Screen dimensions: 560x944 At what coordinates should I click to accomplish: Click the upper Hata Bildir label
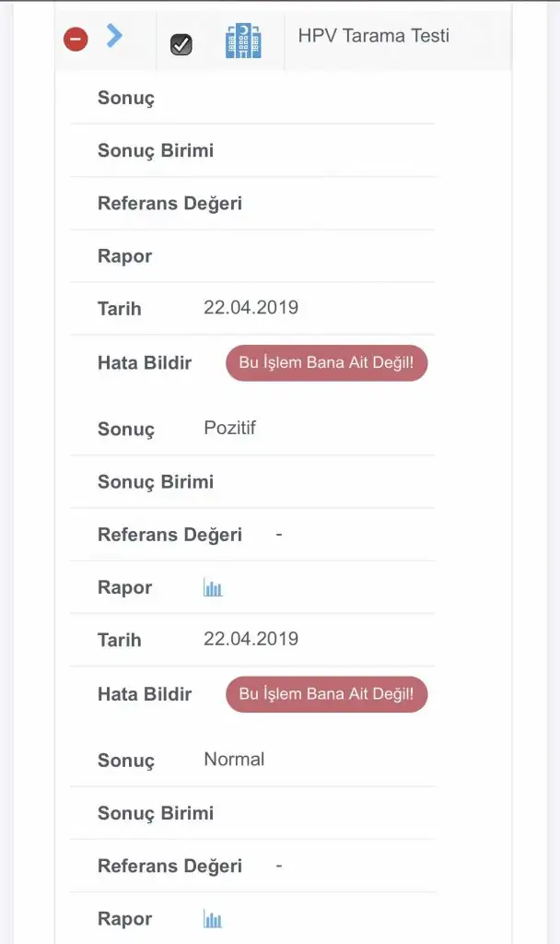click(145, 362)
